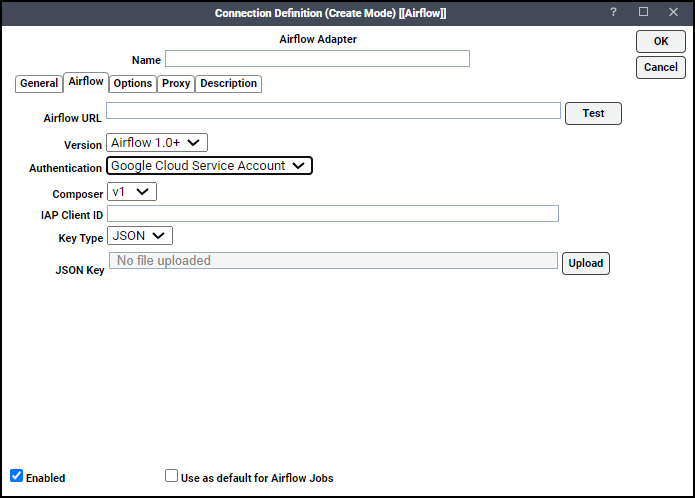Focus the Name input field
695x498 pixels.
point(317,58)
